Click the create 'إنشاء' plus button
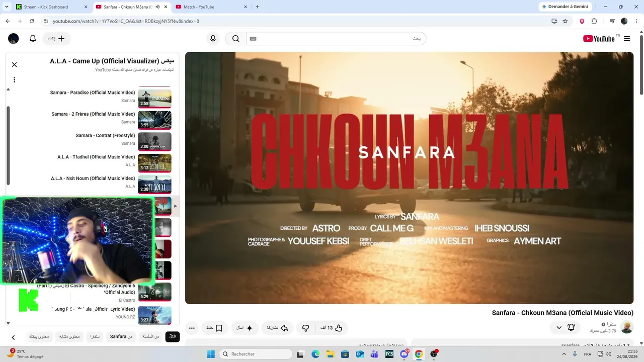The width and height of the screenshot is (644, 362). [x=56, y=39]
